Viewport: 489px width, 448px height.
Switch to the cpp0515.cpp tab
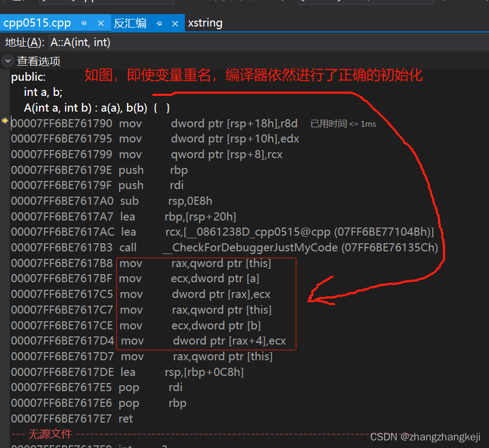tap(37, 23)
